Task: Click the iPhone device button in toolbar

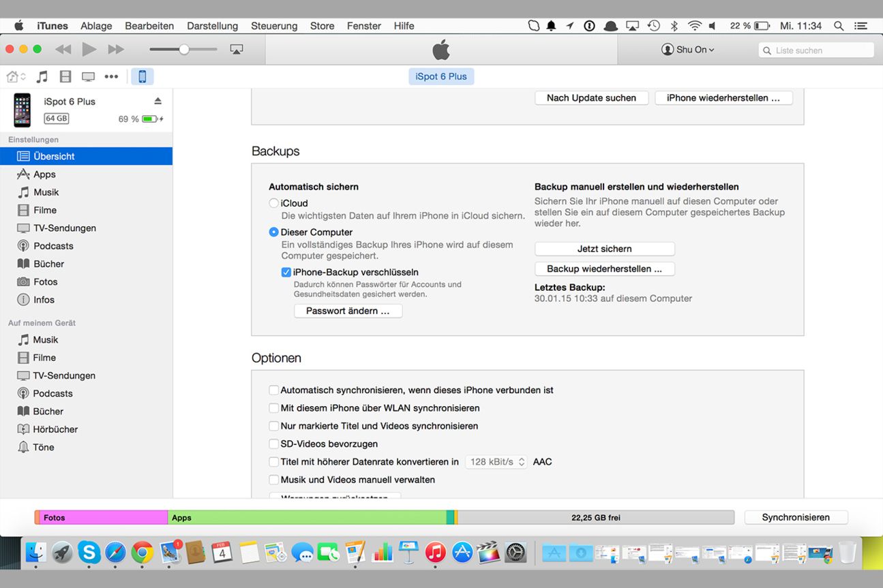Action: tap(143, 77)
